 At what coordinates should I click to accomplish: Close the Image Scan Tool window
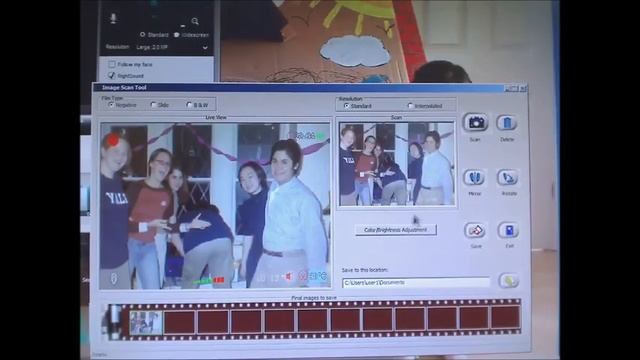(x=523, y=88)
